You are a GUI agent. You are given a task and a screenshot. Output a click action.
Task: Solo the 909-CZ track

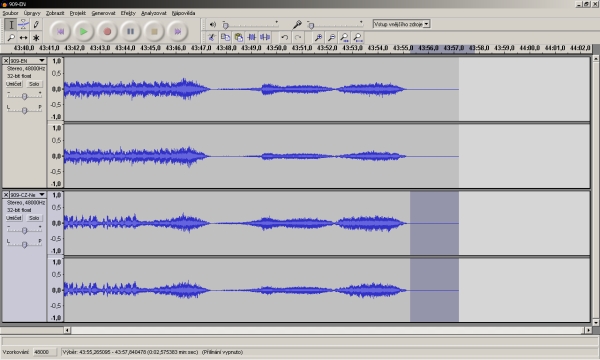34,218
